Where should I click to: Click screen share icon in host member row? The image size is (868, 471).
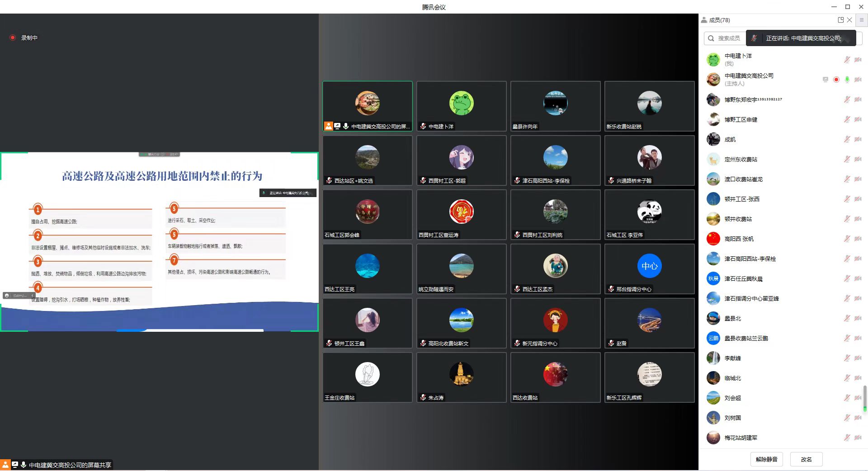pyautogui.click(x=825, y=80)
